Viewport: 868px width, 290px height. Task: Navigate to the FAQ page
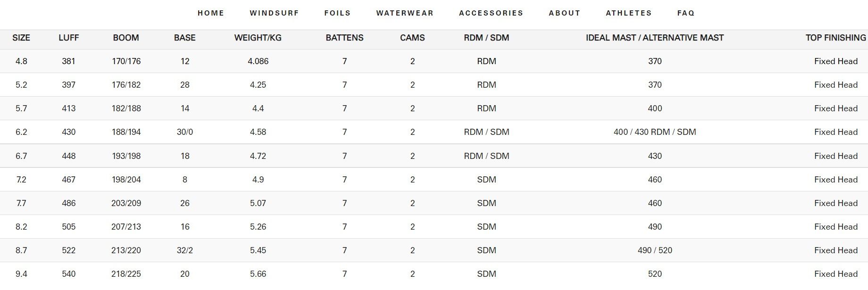[686, 13]
